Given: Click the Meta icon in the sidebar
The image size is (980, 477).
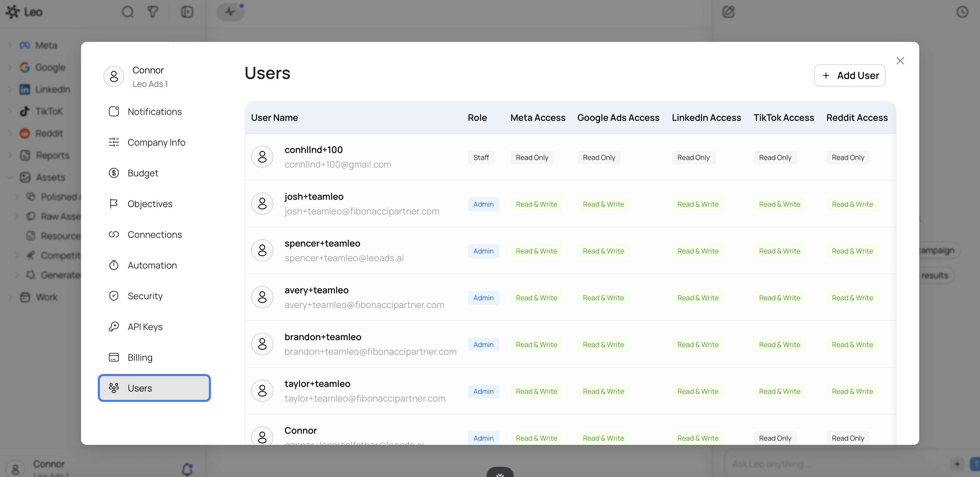Looking at the screenshot, I should tap(24, 45).
